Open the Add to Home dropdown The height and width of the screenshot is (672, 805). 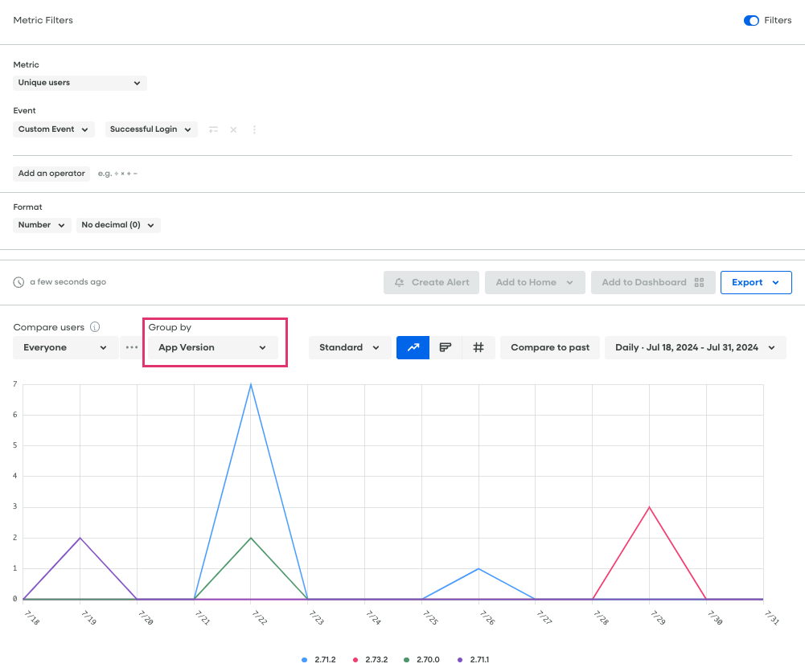click(x=535, y=283)
